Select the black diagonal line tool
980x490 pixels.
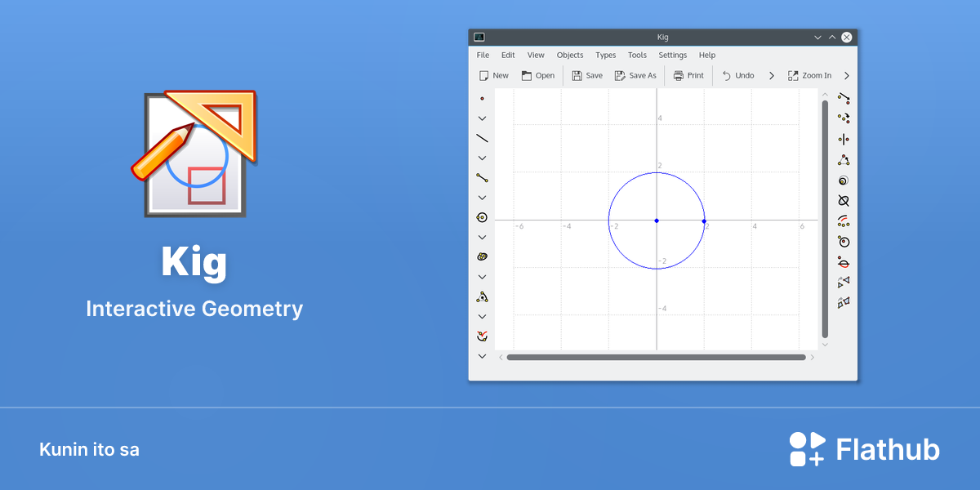[x=482, y=138]
